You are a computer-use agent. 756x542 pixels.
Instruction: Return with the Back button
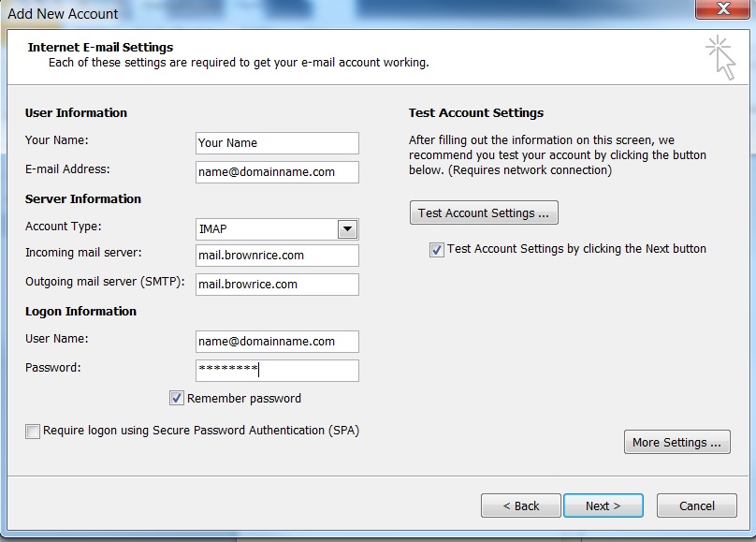pos(521,505)
